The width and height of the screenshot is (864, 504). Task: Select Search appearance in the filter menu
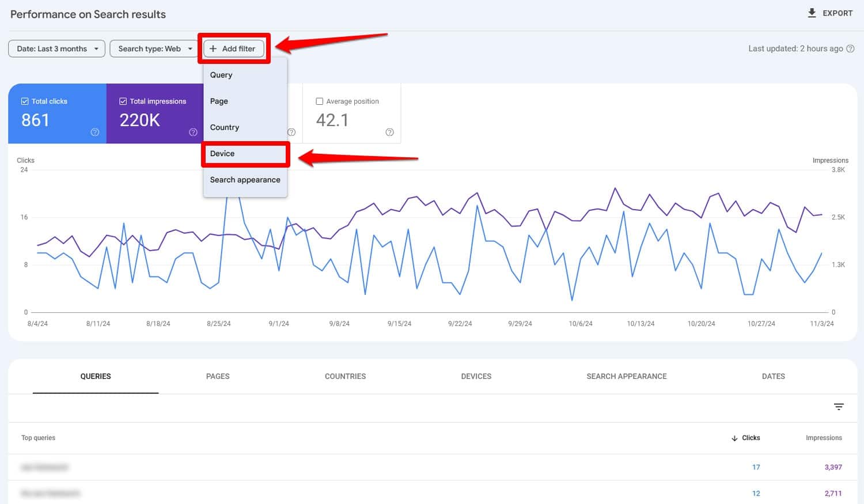click(245, 180)
